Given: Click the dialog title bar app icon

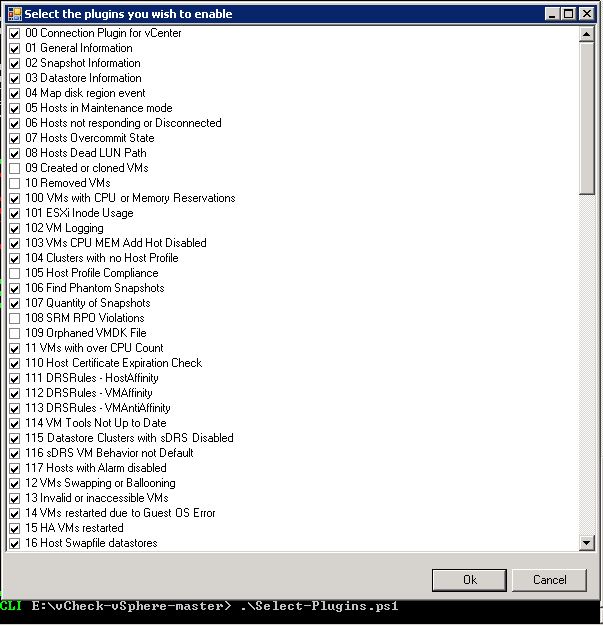Looking at the screenshot, I should click(12, 13).
